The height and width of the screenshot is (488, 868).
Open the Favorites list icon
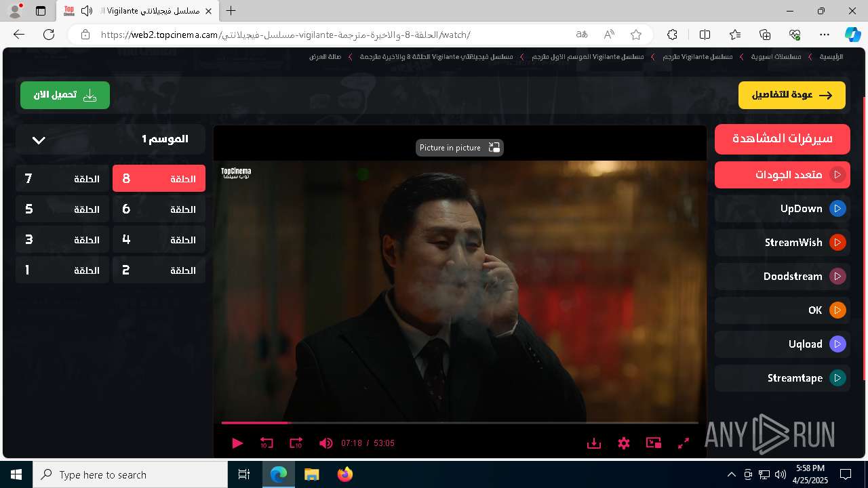point(735,35)
